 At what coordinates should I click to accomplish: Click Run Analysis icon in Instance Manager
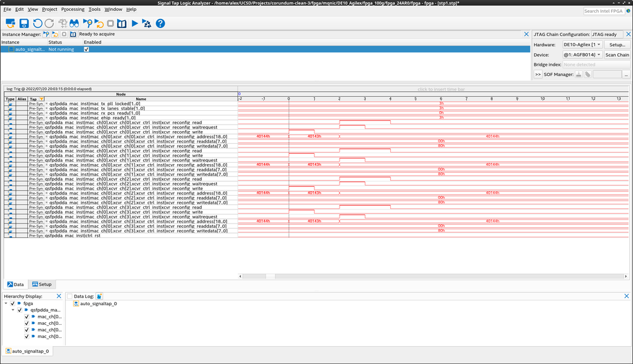(x=46, y=34)
